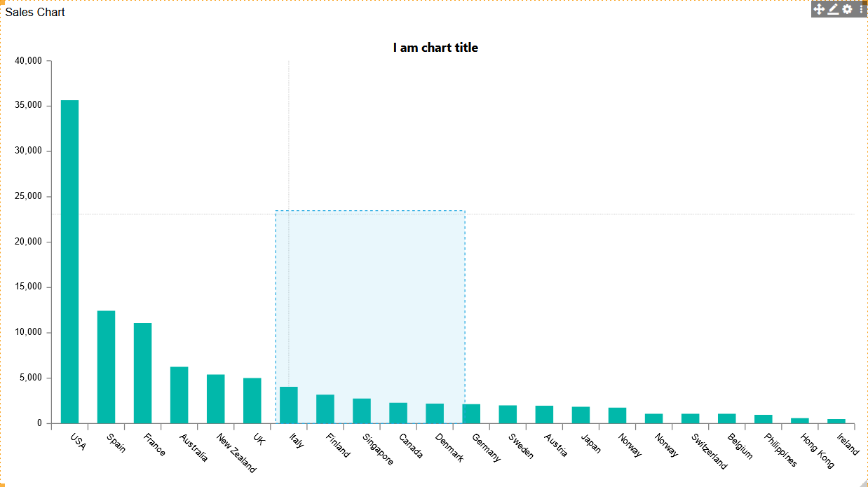Select the Japan bar
The width and height of the screenshot is (868, 487).
pos(581,415)
